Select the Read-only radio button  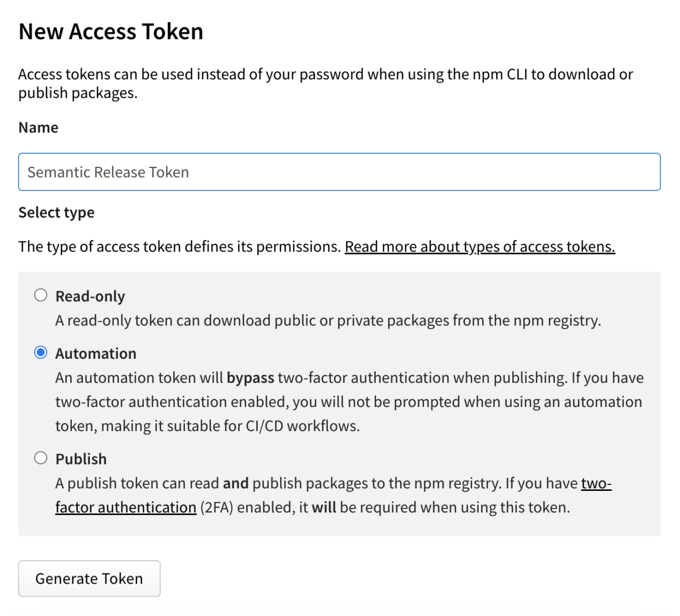[x=41, y=296]
